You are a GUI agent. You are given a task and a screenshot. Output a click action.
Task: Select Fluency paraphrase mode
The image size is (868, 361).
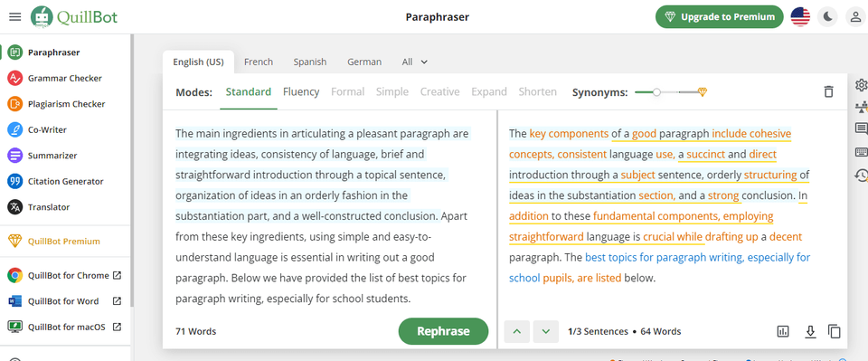(301, 92)
